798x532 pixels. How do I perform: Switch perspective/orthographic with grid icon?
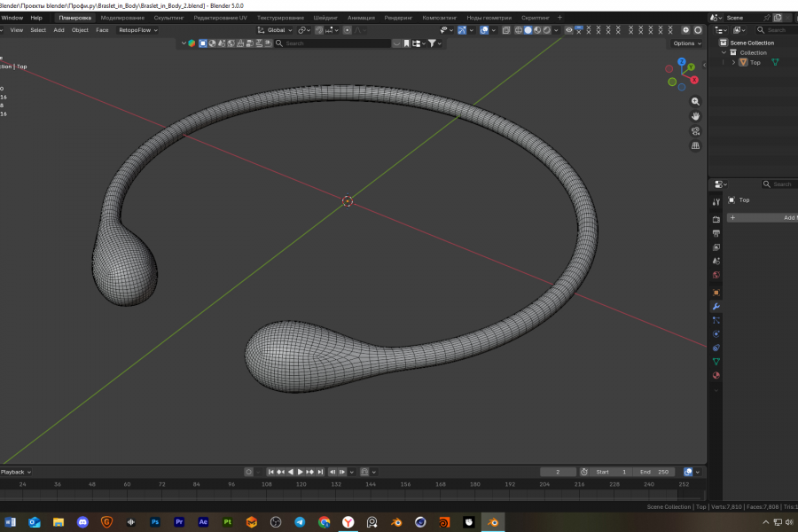pyautogui.click(x=696, y=145)
